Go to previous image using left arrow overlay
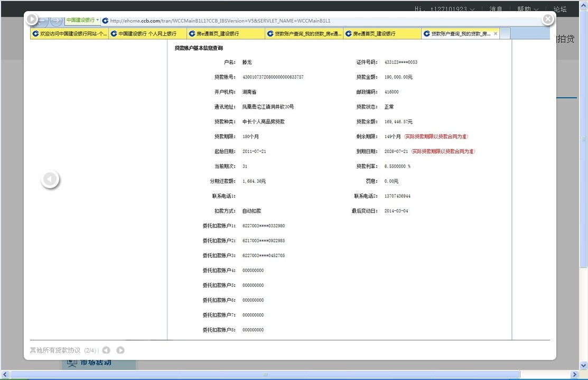 (50, 180)
